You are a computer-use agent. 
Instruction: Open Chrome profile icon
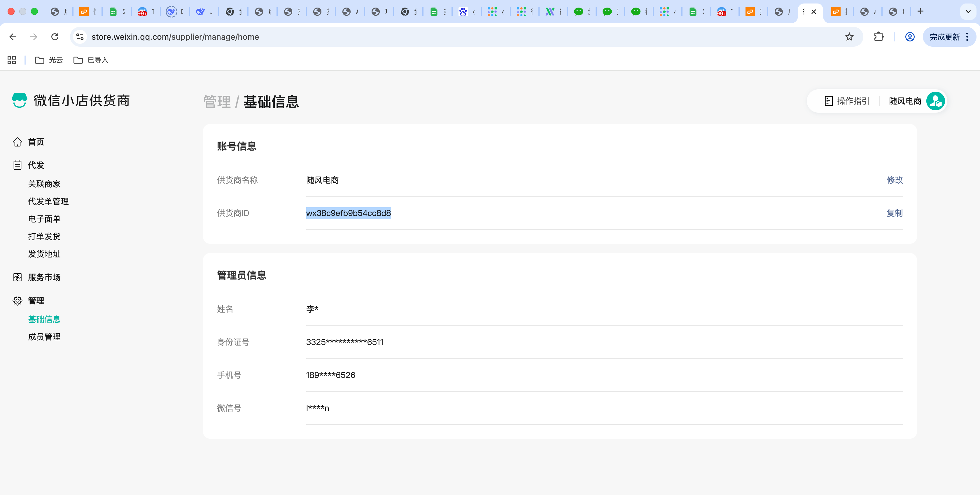click(910, 37)
